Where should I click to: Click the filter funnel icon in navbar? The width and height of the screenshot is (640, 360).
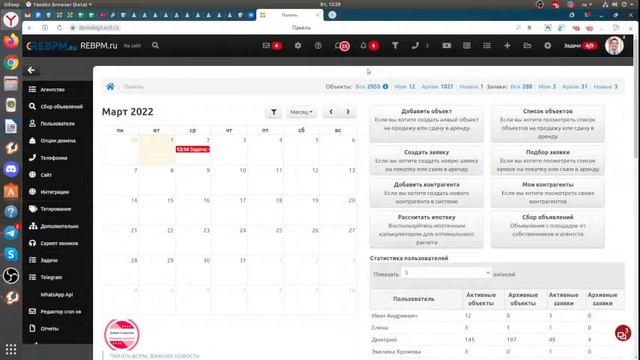pyautogui.click(x=395, y=46)
